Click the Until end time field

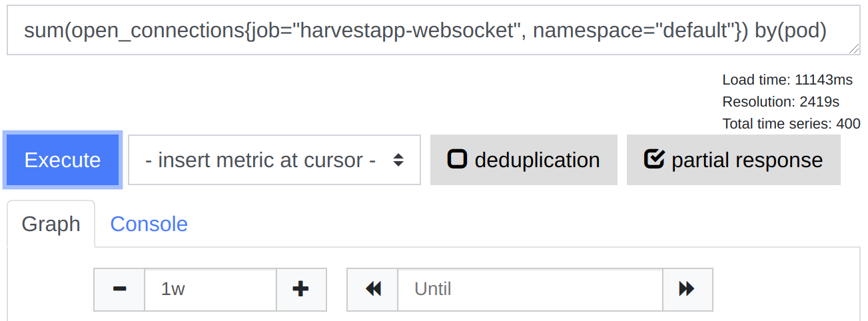[530, 289]
